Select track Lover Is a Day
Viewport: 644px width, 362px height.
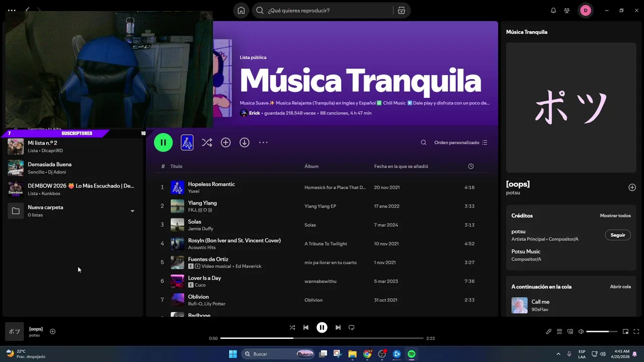(x=204, y=278)
